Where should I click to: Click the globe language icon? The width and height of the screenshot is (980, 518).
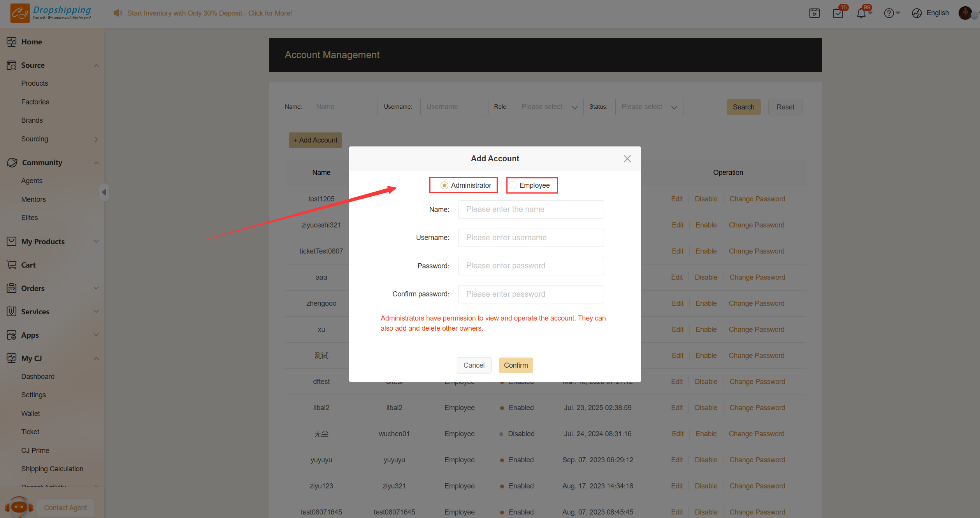(917, 13)
